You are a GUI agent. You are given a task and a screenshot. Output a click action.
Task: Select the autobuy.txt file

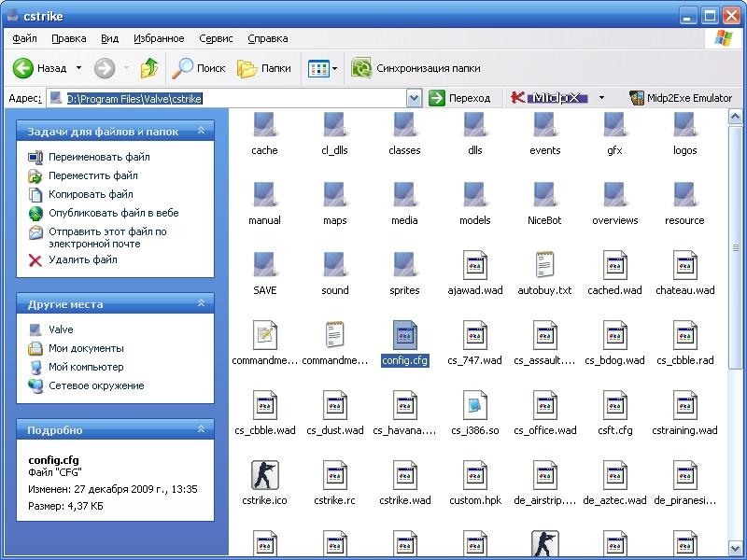(x=544, y=273)
